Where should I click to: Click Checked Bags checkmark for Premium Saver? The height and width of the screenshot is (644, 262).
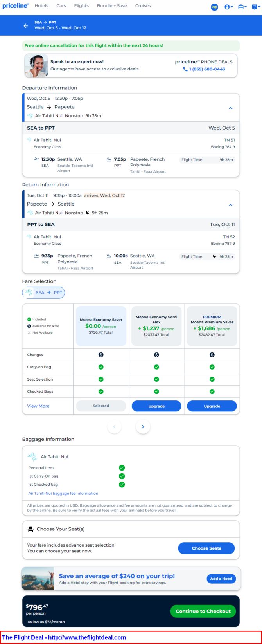(x=212, y=391)
